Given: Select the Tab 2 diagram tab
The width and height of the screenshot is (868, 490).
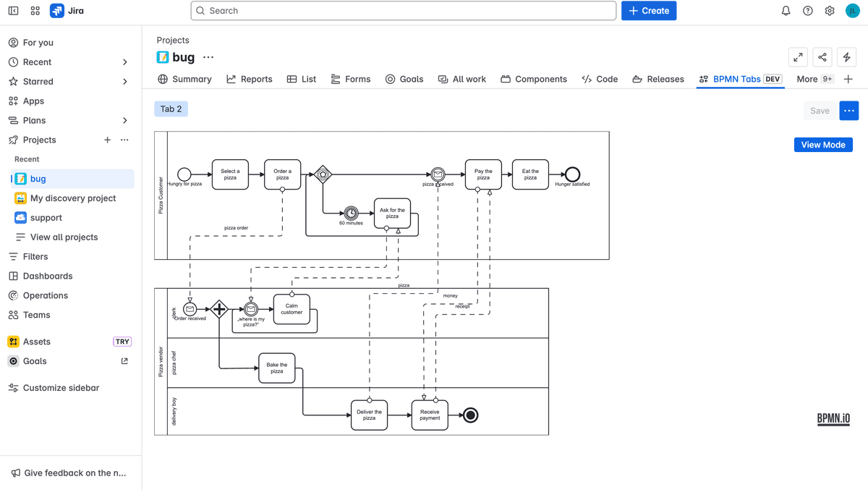Looking at the screenshot, I should coord(171,109).
